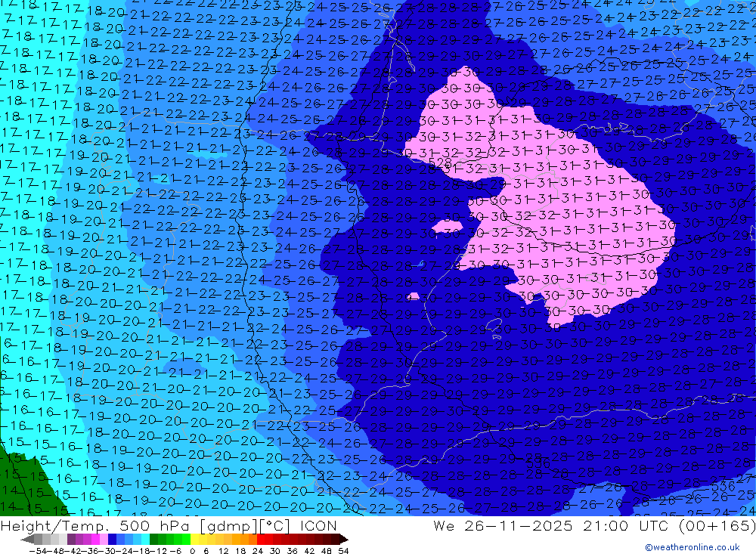Pick the dark purple swatch at -42 in the legend
This screenshot has height=554, width=756.
[x=71, y=539]
